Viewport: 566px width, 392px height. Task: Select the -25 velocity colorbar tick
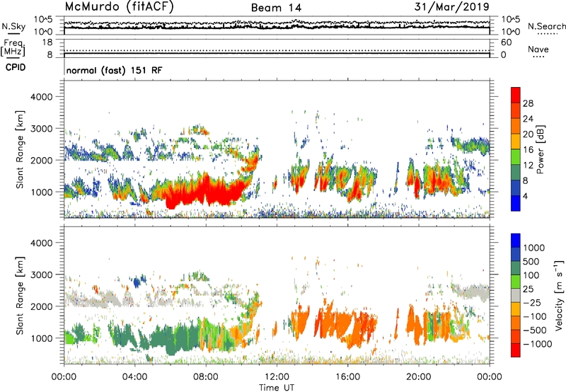(x=532, y=303)
